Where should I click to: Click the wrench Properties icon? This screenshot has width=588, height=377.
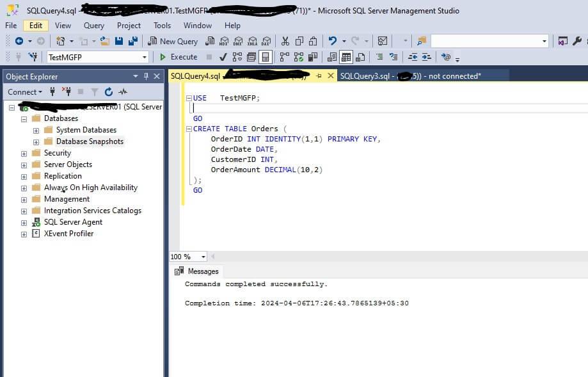[578, 41]
